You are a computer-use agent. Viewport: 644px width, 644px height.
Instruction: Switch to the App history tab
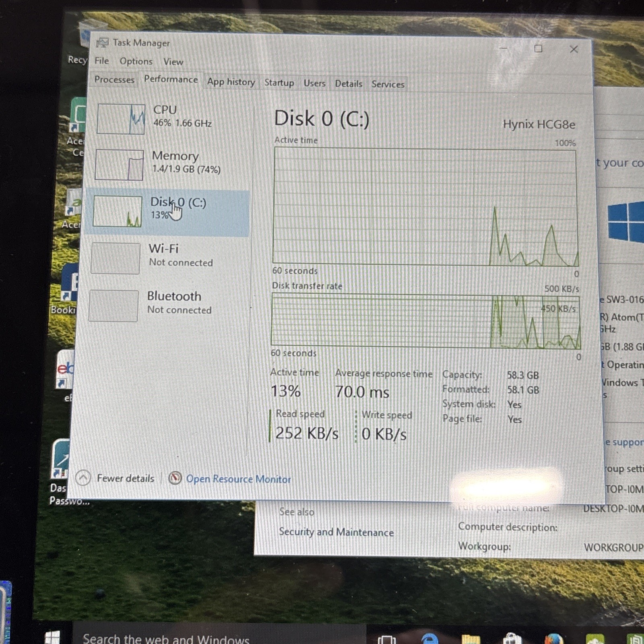231,82
